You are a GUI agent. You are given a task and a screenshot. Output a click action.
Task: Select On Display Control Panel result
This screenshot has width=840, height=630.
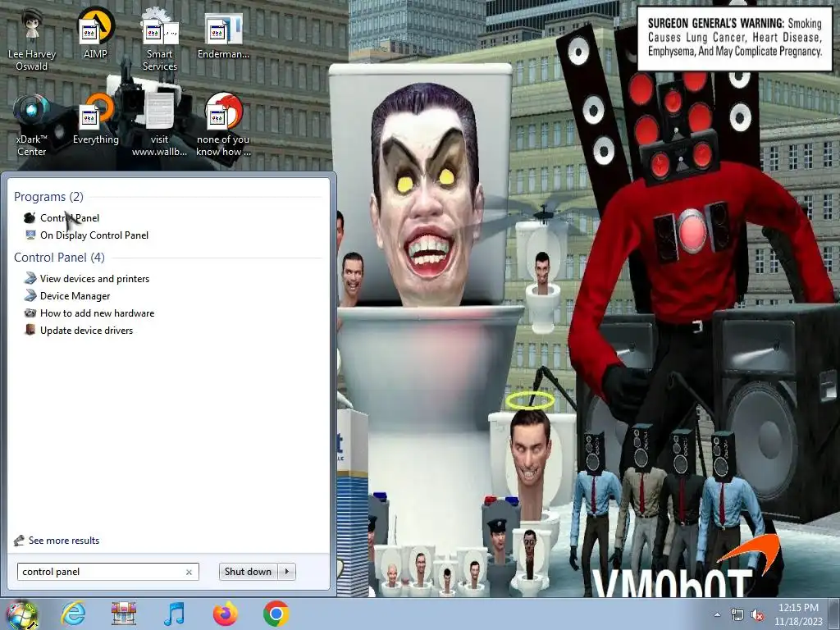click(94, 235)
